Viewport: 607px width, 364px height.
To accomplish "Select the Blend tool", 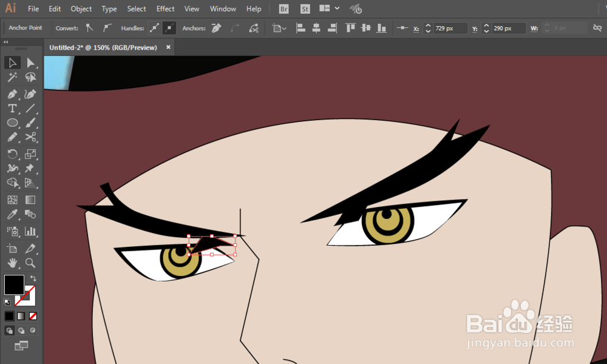I will coord(30,214).
